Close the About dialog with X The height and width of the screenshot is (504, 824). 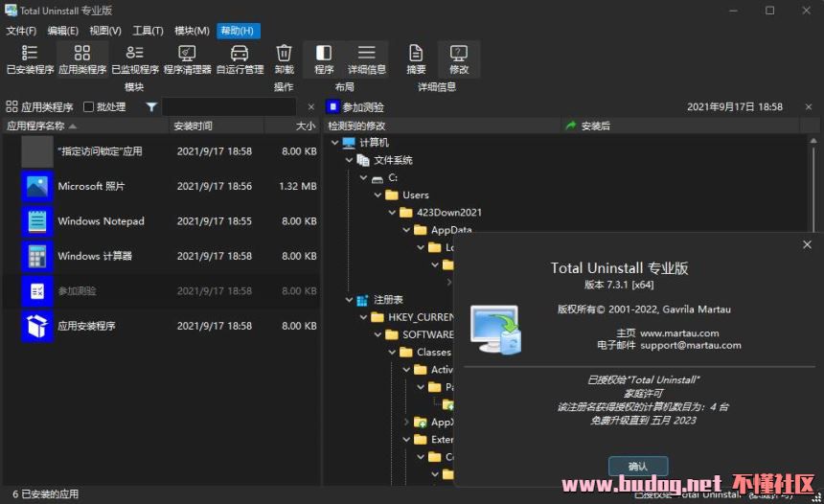[807, 244]
